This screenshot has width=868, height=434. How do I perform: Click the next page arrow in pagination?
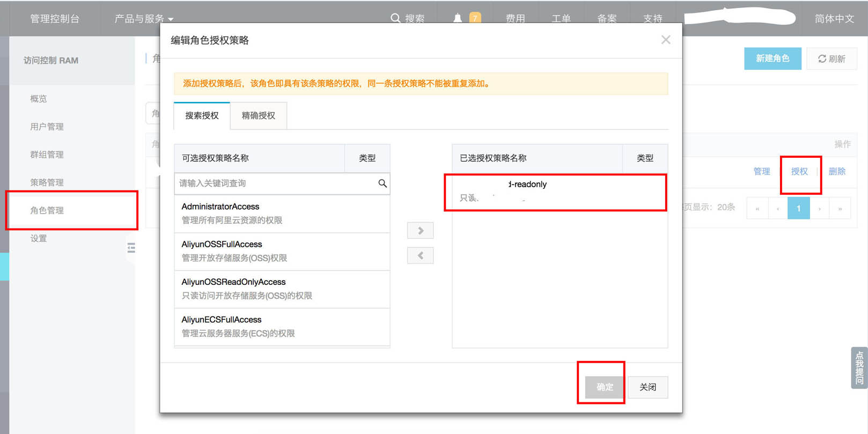820,208
